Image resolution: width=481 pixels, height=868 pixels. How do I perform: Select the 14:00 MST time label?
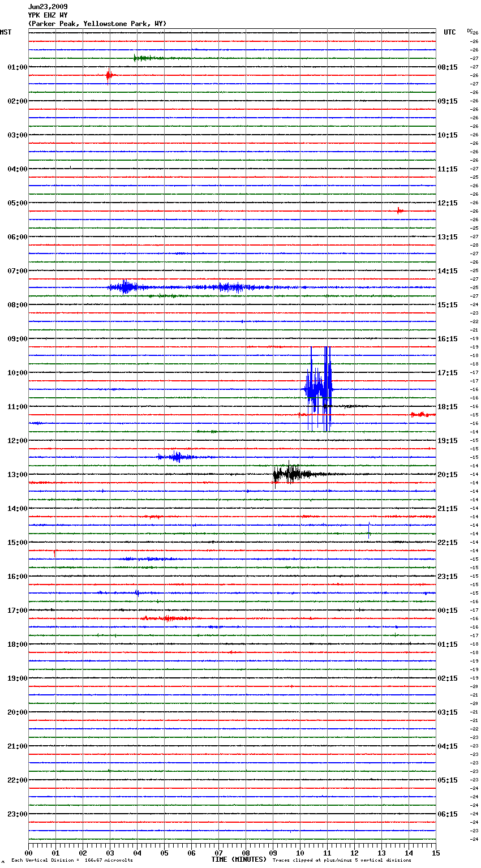click(x=18, y=508)
